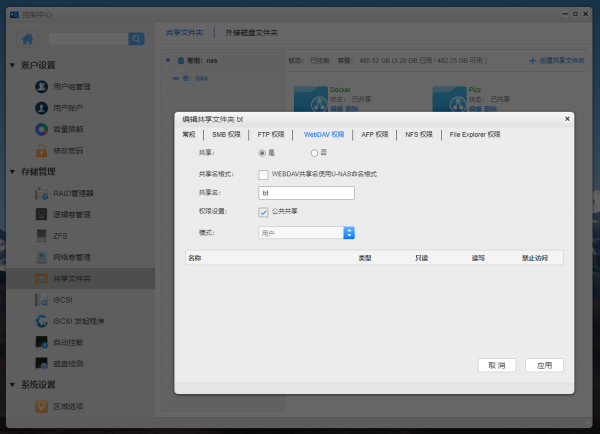The width and height of the screenshot is (600, 434).
Task: Click the Pics shared folder icon
Action: [x=449, y=100]
